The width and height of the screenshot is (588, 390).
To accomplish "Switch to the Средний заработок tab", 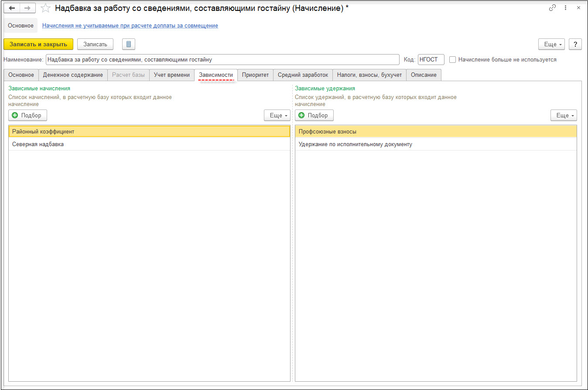I will tap(303, 75).
